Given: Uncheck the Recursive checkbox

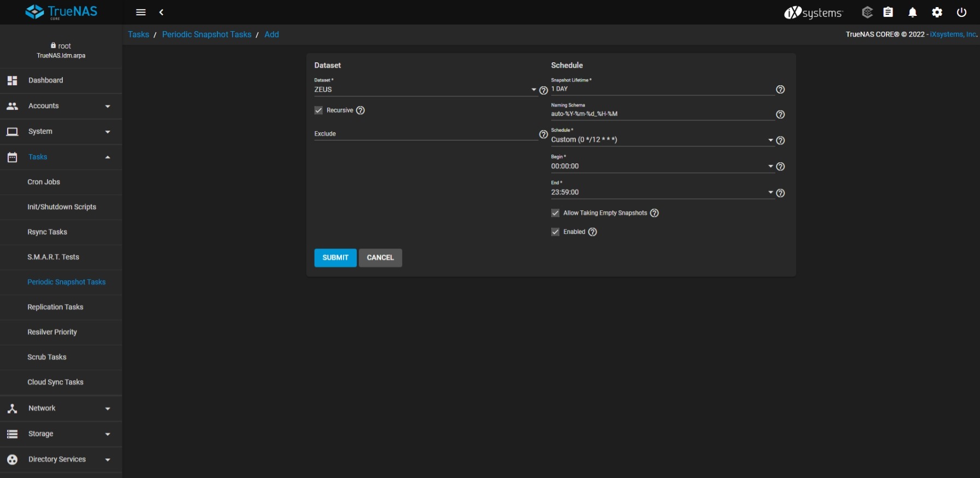Looking at the screenshot, I should click(x=318, y=110).
